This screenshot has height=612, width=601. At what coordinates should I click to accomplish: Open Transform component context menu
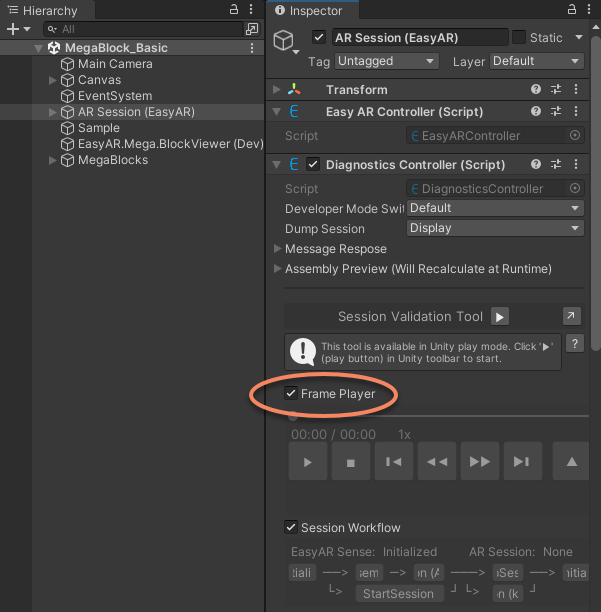click(576, 89)
